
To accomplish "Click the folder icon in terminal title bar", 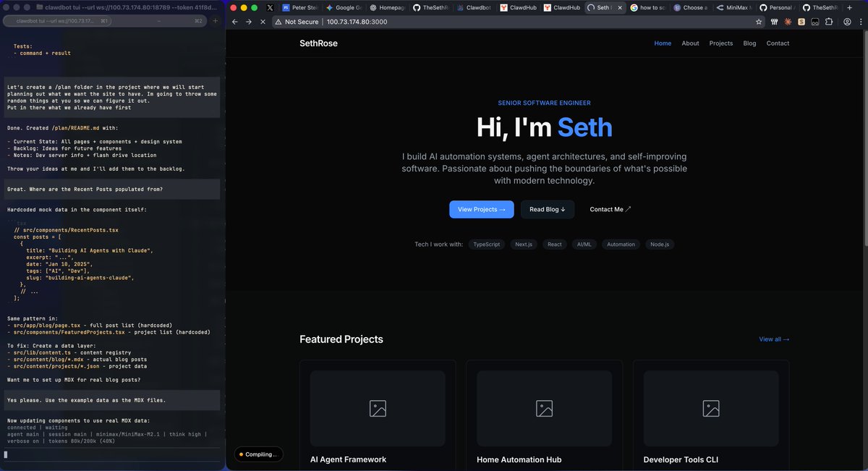I will [38, 7].
